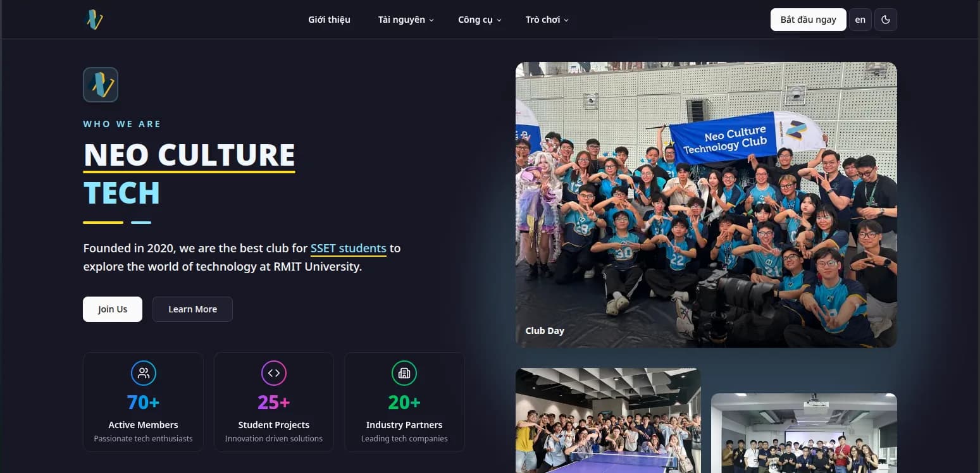Open the ping pong table group photo
The height and width of the screenshot is (473, 980).
pyautogui.click(x=608, y=421)
